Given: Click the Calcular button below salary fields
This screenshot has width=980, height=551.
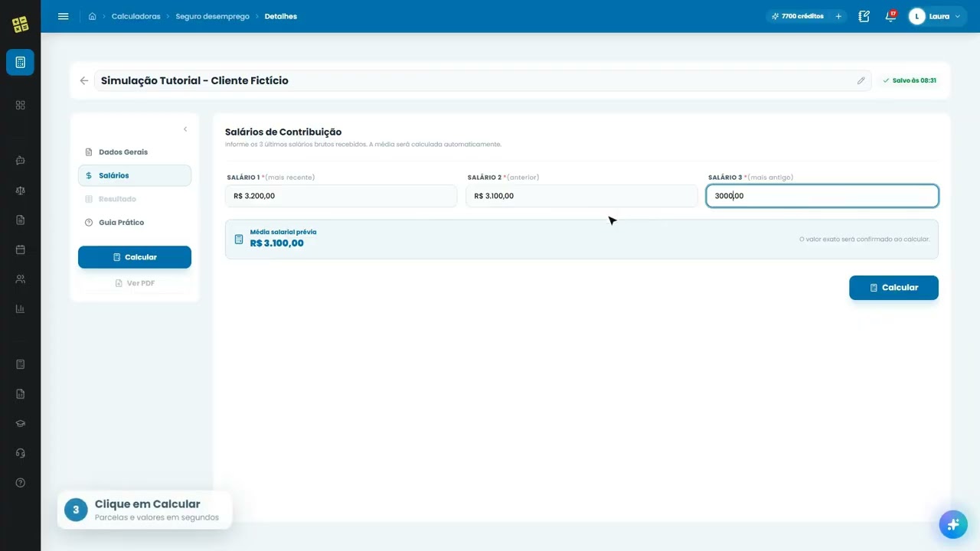Looking at the screenshot, I should pos(893,288).
